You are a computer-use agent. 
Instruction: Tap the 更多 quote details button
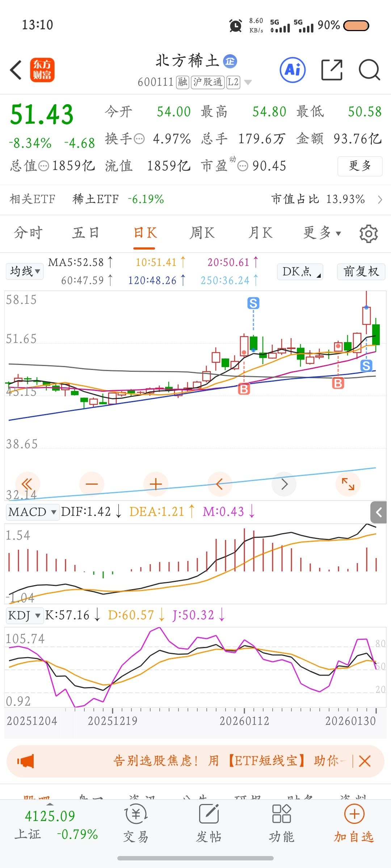360,166
